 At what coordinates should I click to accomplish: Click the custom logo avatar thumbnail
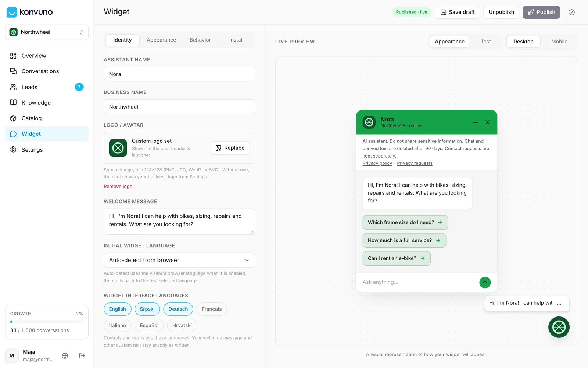(118, 148)
